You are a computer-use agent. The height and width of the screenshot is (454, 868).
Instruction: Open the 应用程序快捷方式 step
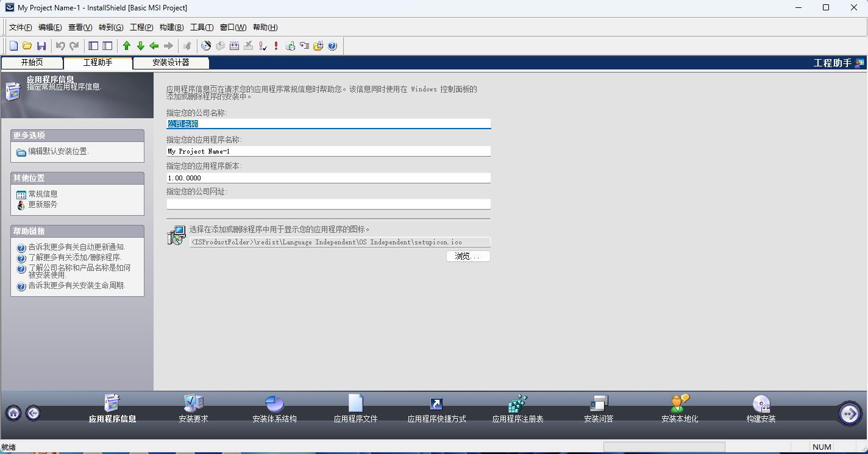pyautogui.click(x=436, y=408)
